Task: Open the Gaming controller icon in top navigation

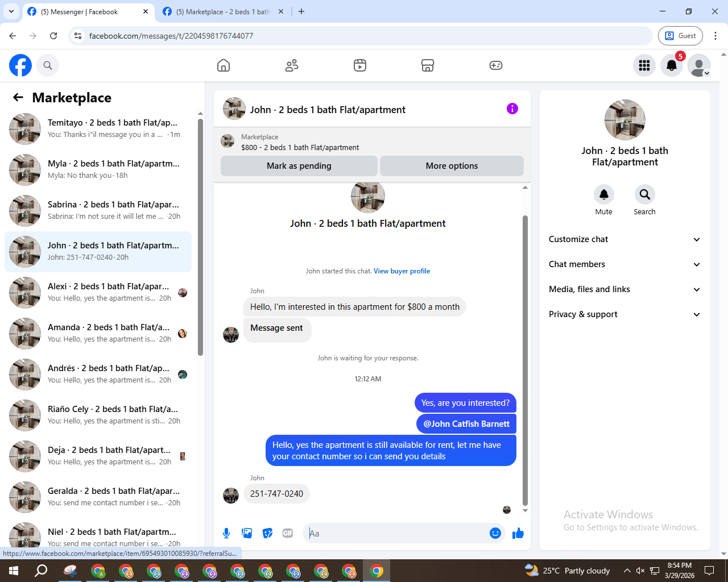Action: [496, 65]
